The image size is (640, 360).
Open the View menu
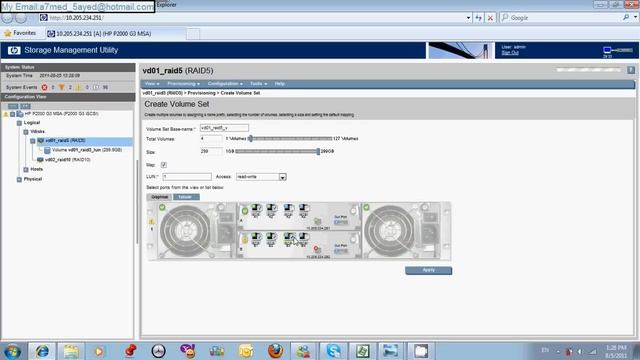(152, 84)
